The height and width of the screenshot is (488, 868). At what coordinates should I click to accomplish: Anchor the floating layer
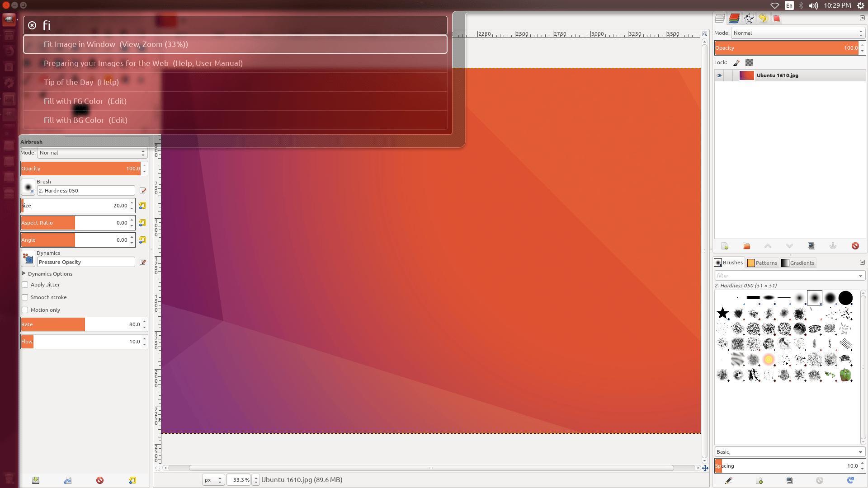833,246
